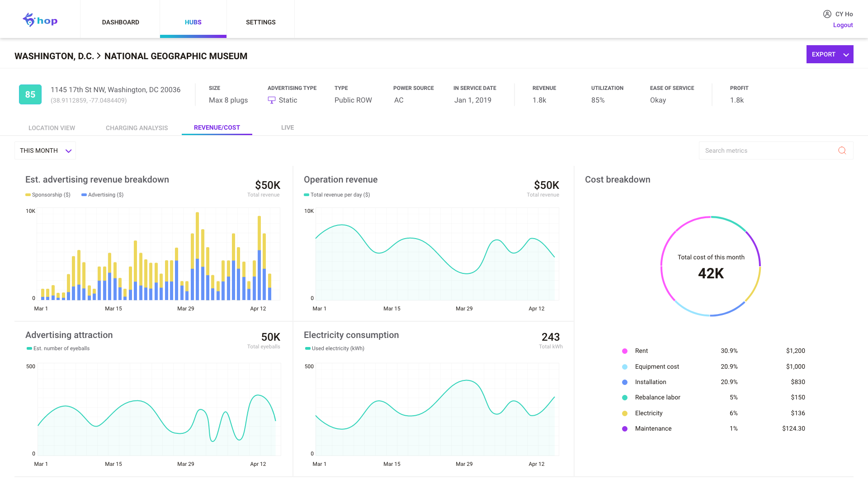The width and height of the screenshot is (868, 488).
Task: Toggle Est. number of eyeballs legend
Action: [29, 348]
